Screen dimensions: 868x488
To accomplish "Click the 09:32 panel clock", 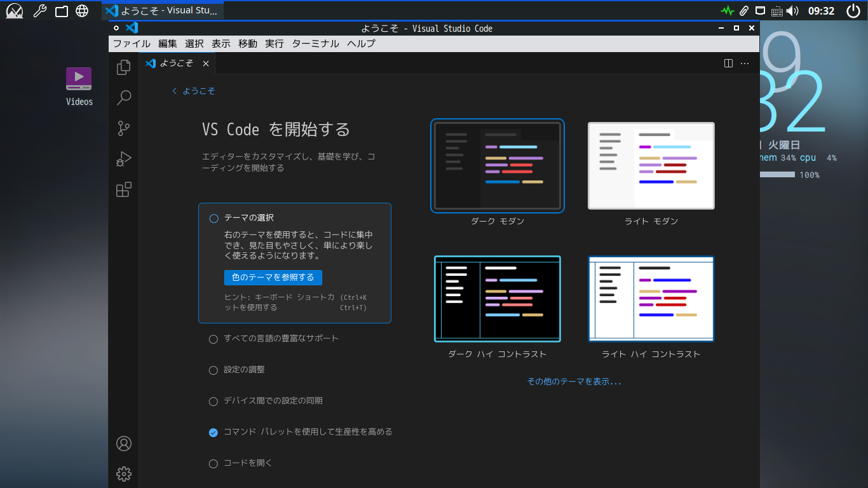I will point(821,11).
